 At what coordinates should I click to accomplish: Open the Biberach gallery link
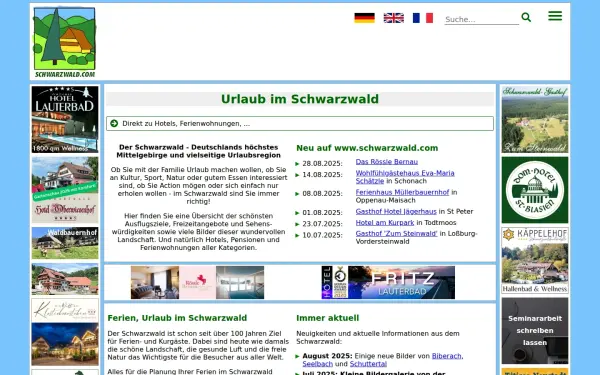coord(447,356)
